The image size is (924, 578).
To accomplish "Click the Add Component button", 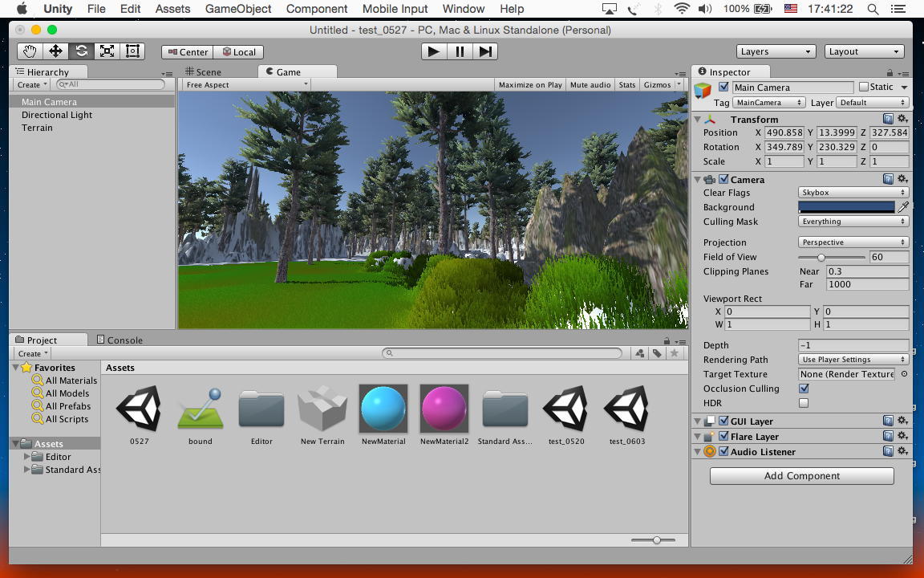I will (x=801, y=475).
